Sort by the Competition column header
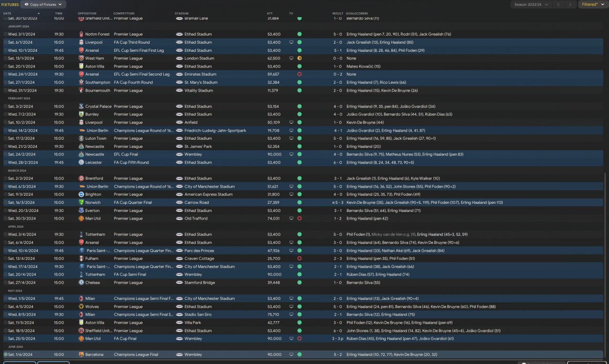This screenshot has width=609, height=364. (124, 13)
